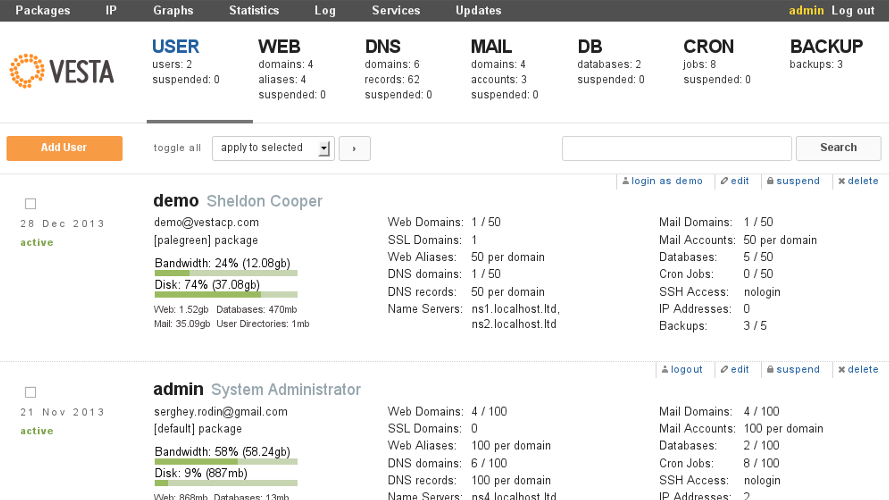Click the delete cross for admin user

pos(842,370)
